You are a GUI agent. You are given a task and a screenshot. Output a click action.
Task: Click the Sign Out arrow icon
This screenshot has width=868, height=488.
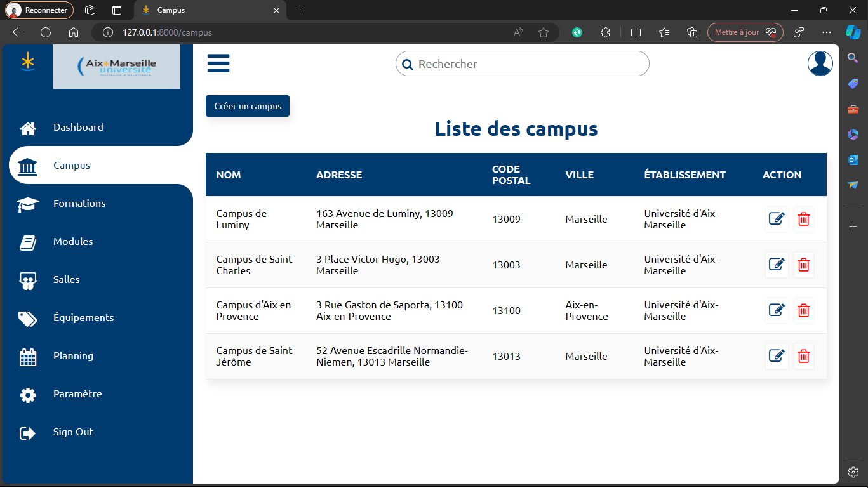tap(28, 432)
